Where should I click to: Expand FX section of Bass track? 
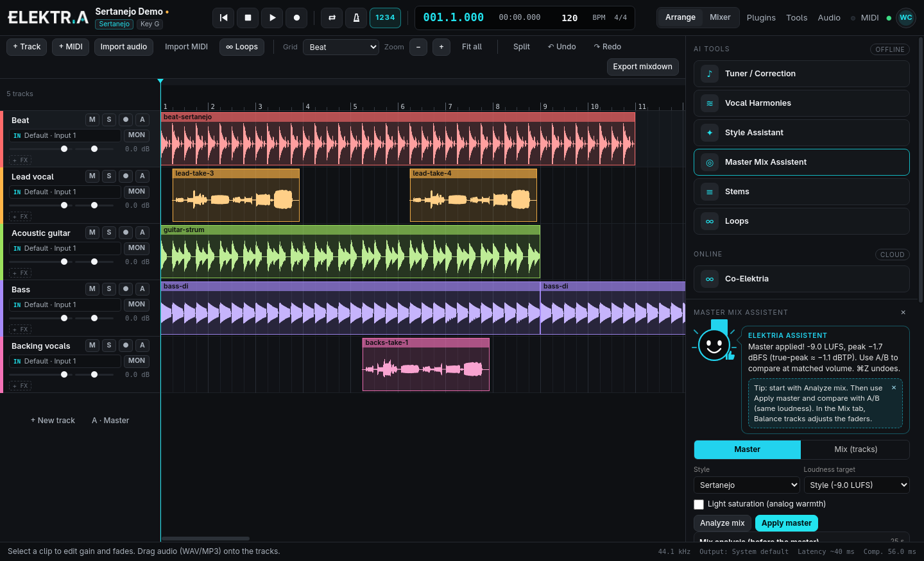point(20,330)
